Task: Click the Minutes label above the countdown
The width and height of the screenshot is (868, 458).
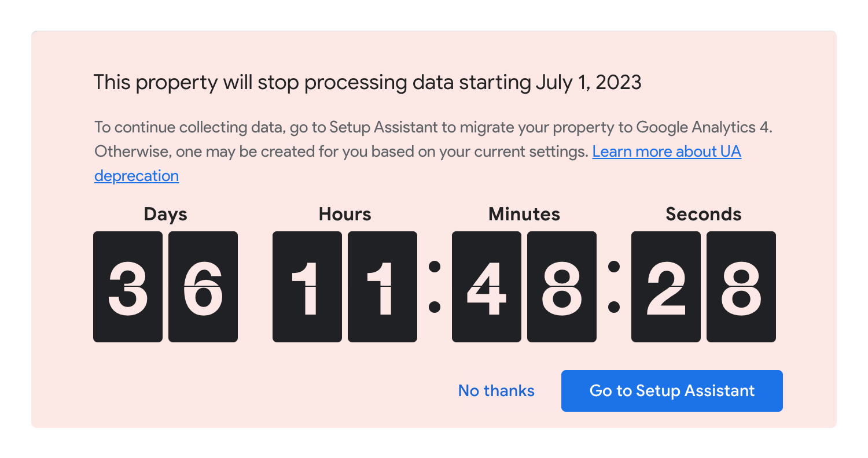Action: point(524,215)
